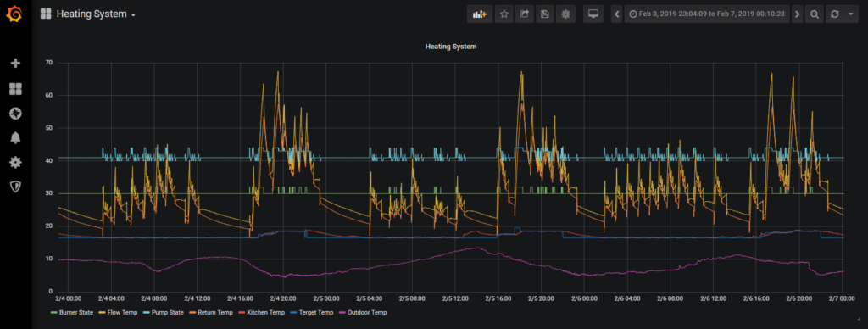Share the dashboard

click(524, 14)
